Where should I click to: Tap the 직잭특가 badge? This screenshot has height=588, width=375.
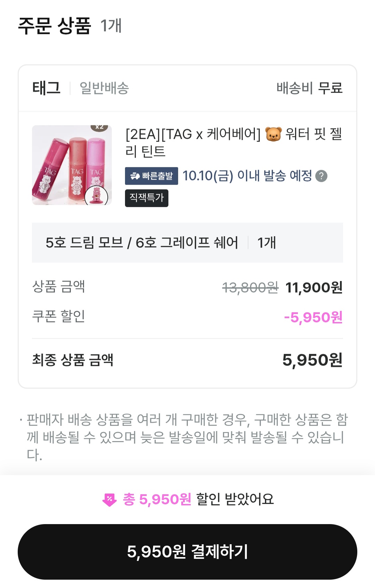pos(147,198)
